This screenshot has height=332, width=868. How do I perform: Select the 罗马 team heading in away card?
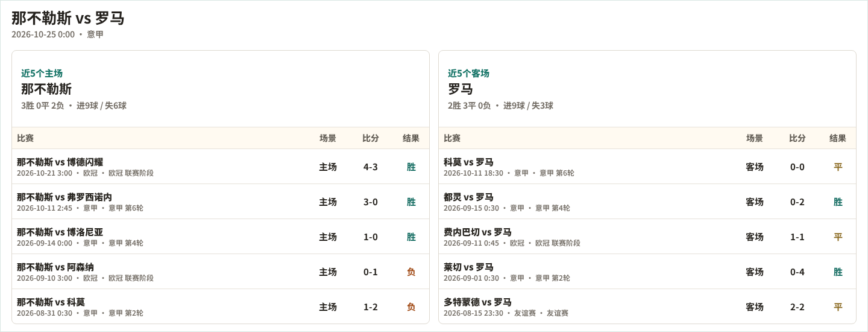pos(461,89)
